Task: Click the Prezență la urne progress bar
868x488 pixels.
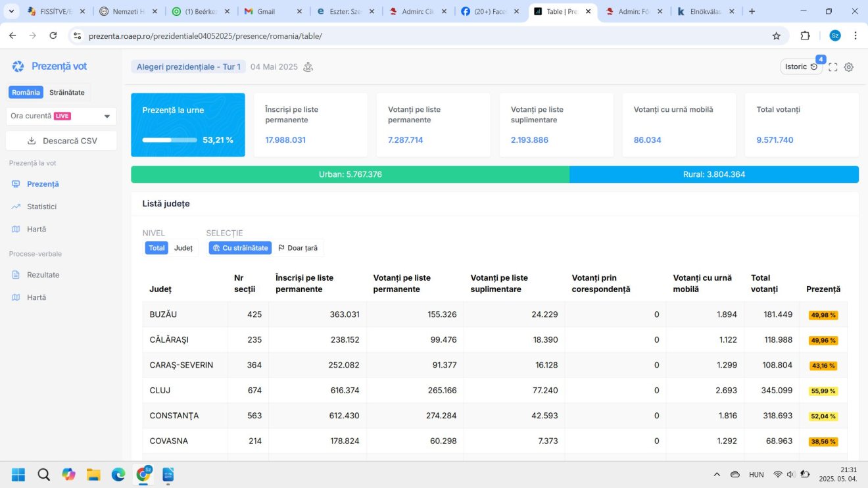Action: (x=170, y=140)
